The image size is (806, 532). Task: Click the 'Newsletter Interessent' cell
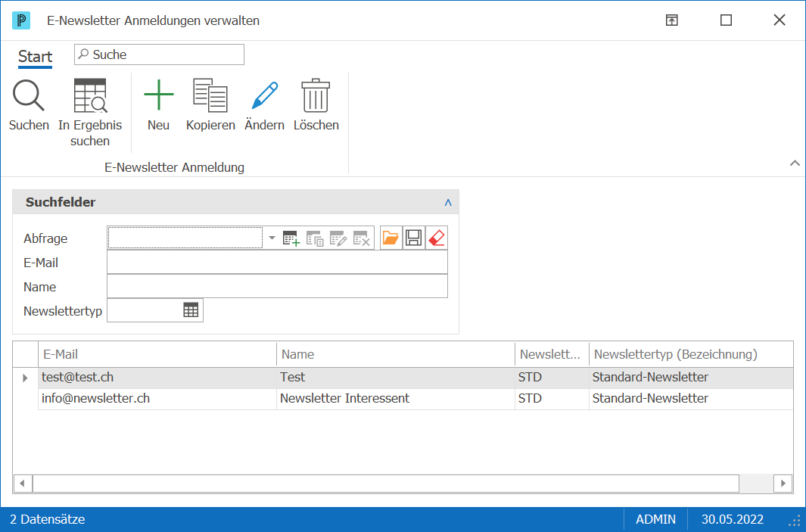pos(396,398)
